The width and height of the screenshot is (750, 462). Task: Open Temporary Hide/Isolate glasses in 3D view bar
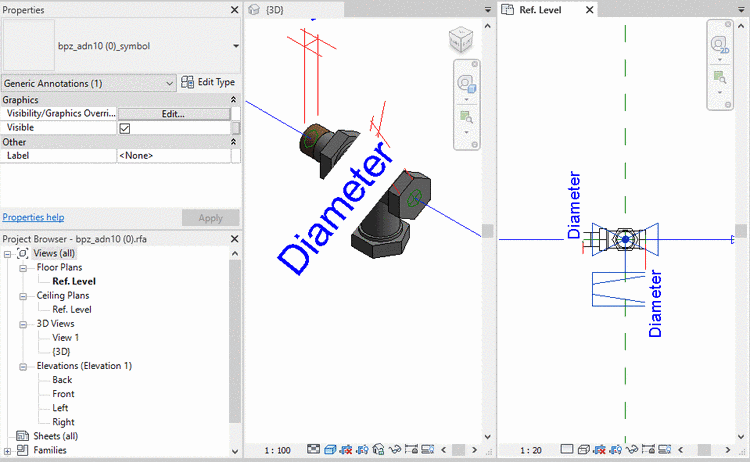[x=395, y=449]
